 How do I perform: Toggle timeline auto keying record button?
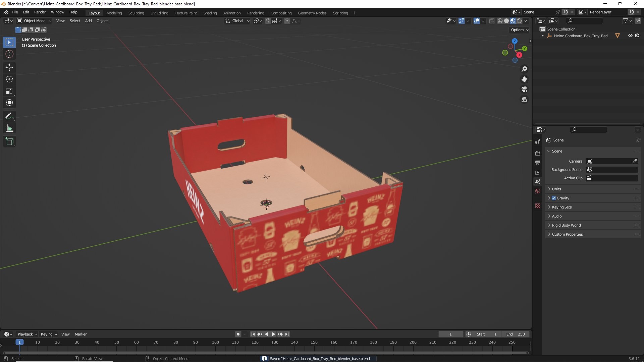click(238, 334)
